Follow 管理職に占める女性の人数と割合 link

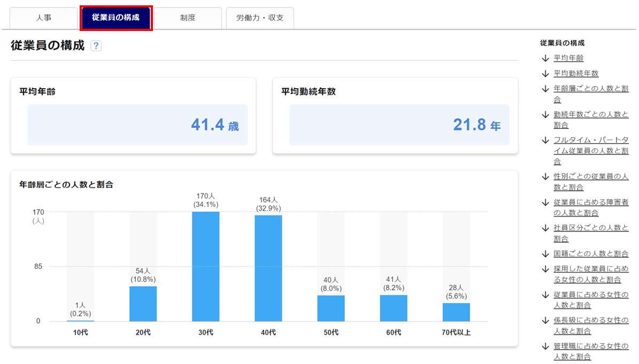coord(591,351)
